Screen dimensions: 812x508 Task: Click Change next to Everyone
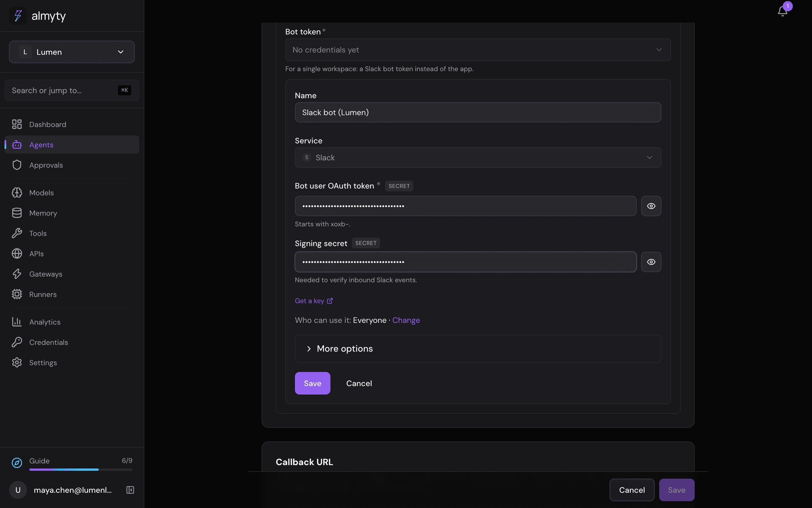(406, 320)
